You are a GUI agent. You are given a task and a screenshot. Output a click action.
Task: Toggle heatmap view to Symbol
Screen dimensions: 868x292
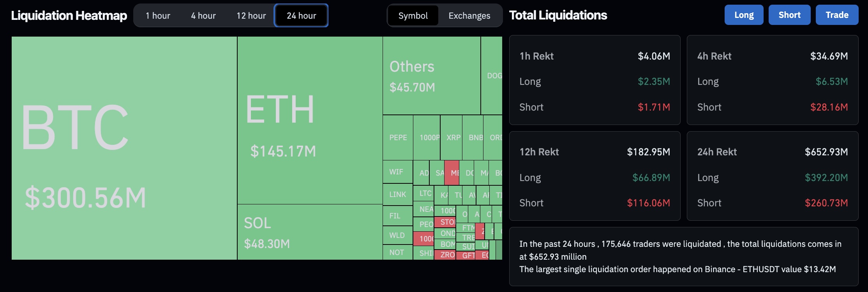pyautogui.click(x=413, y=16)
